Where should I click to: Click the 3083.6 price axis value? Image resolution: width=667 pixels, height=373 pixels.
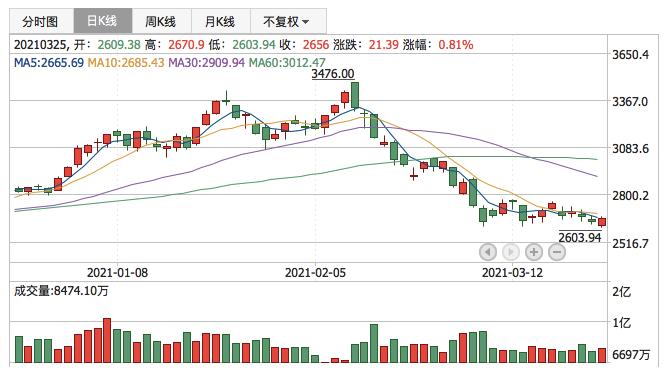[x=630, y=149]
